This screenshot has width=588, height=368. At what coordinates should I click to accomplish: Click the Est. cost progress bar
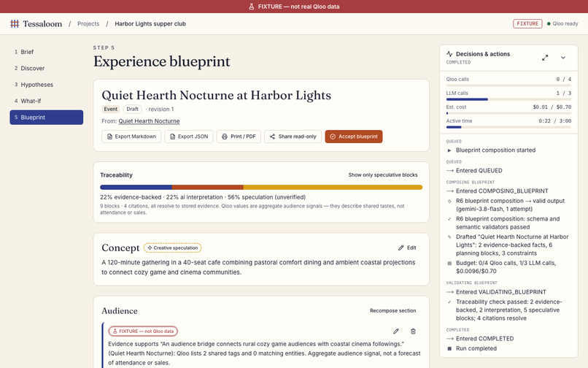tap(508, 113)
